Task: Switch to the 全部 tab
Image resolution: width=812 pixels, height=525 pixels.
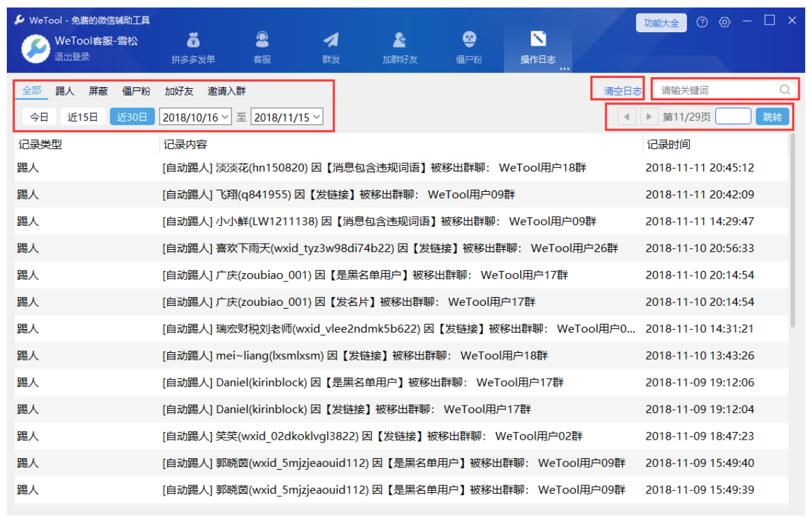Action: [x=31, y=91]
